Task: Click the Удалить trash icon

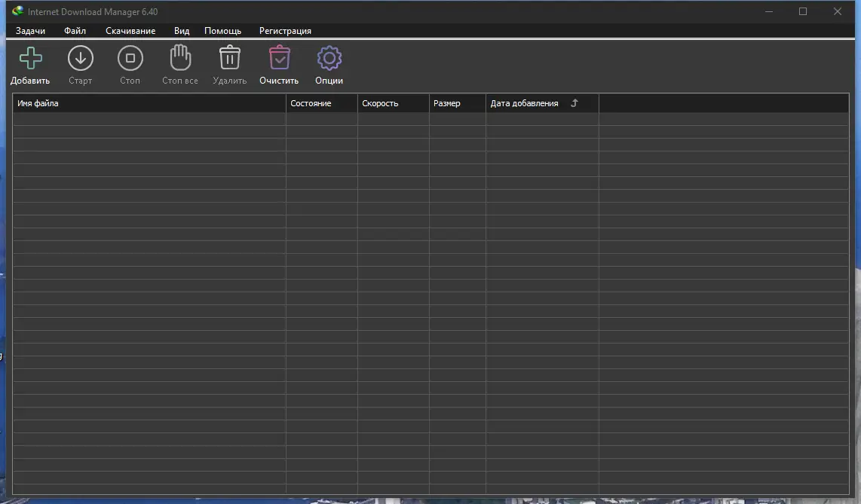Action: point(229,57)
